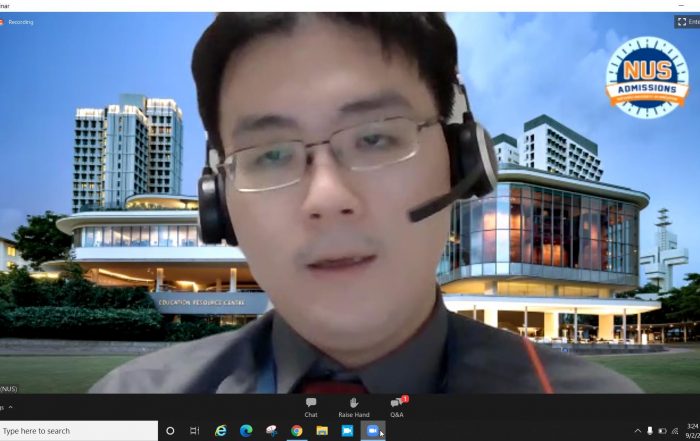Viewport: 700px width, 441px height.
Task: Open the network Wi-Fi tray icon
Action: pos(675,431)
